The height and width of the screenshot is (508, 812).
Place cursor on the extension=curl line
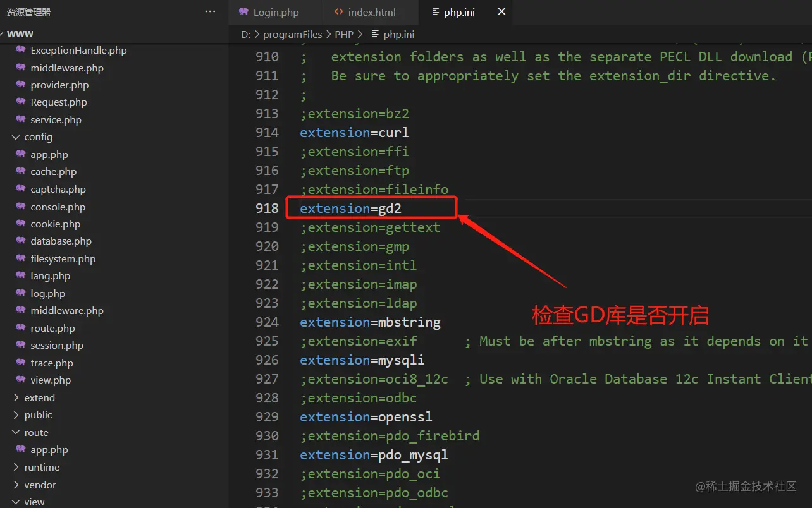pyautogui.click(x=354, y=132)
